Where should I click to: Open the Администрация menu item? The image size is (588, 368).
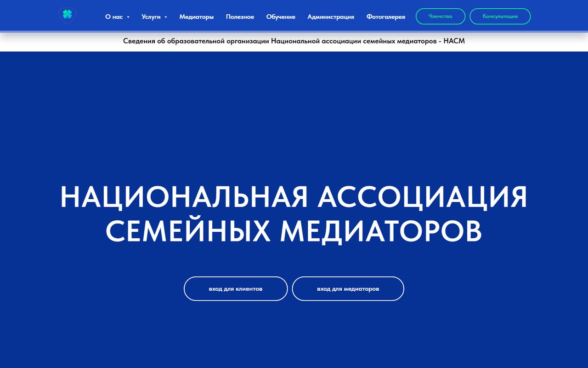pos(331,17)
